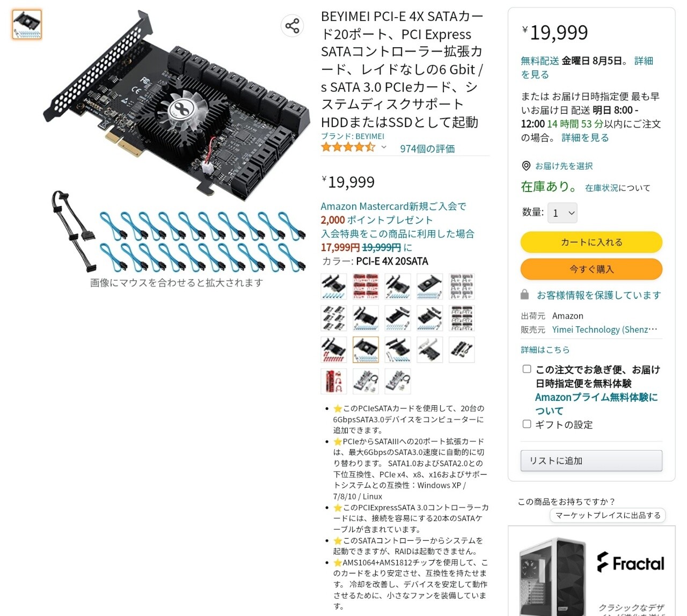Open the Yimei Technology seller link
Image resolution: width=687 pixels, height=616 pixels.
[x=605, y=329]
